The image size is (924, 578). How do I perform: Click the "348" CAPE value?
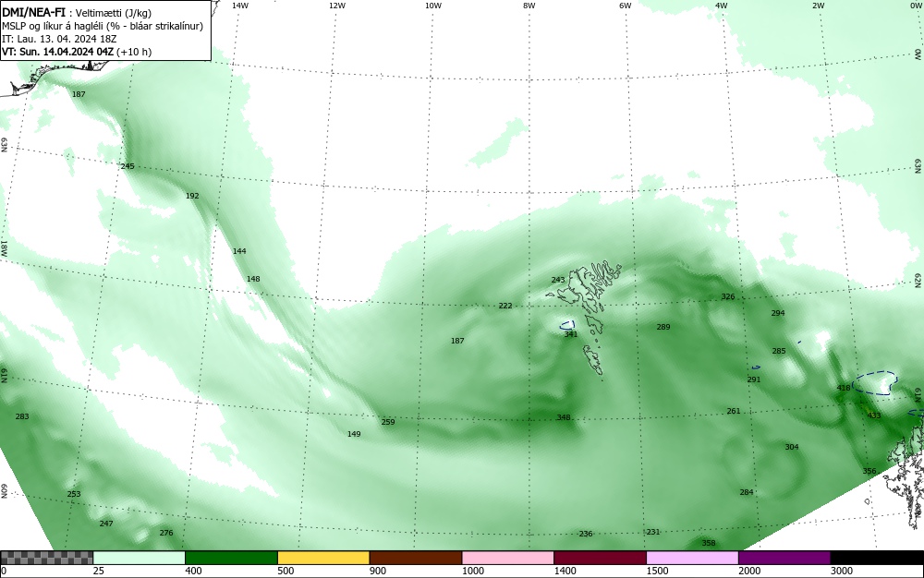tap(564, 417)
